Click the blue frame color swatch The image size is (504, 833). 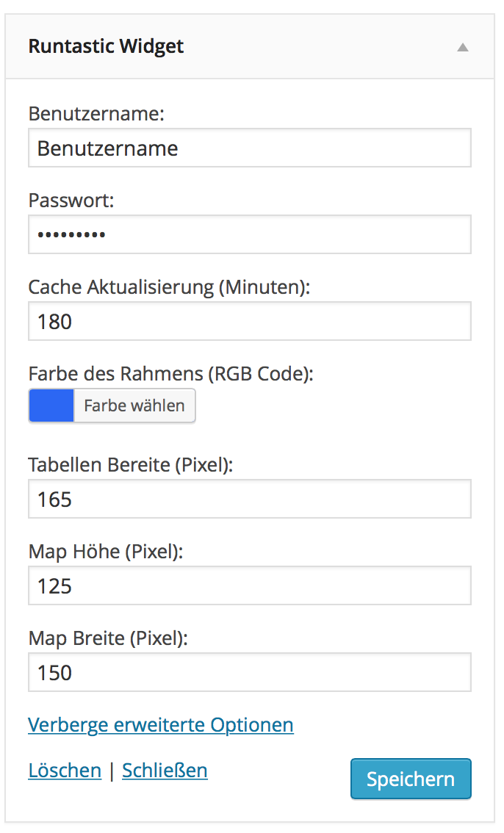(51, 405)
